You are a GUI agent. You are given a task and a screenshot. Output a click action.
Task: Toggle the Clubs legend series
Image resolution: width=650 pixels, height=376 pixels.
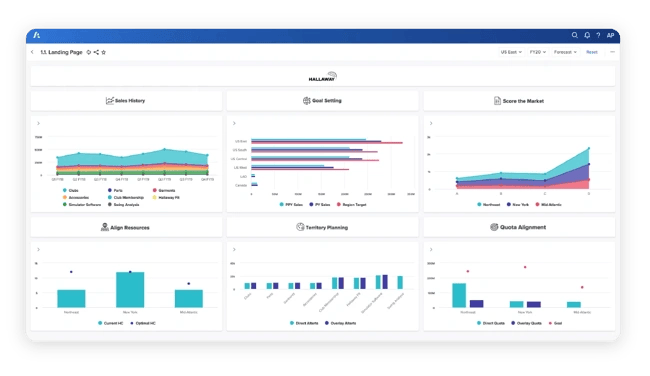coord(70,190)
